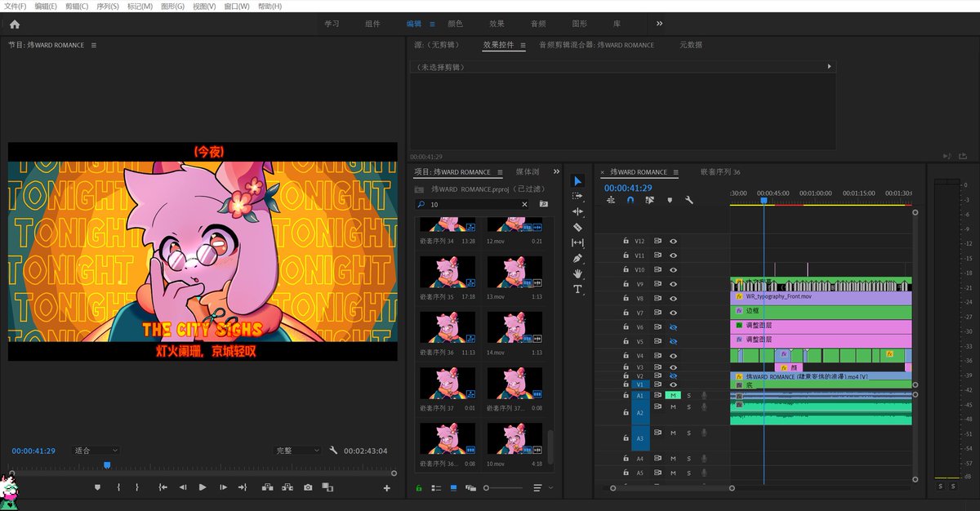Add marker in Program Monitor
Screen dimensions: 980x511
coord(97,487)
